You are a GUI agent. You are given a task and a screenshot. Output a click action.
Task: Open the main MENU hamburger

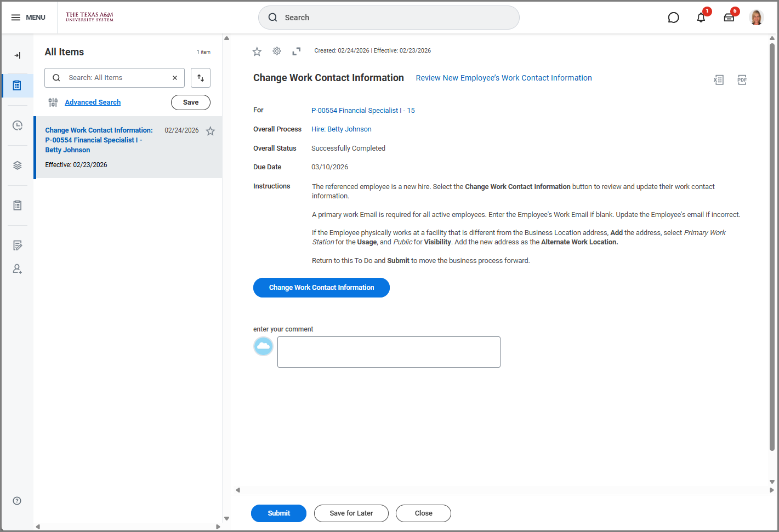pos(28,18)
